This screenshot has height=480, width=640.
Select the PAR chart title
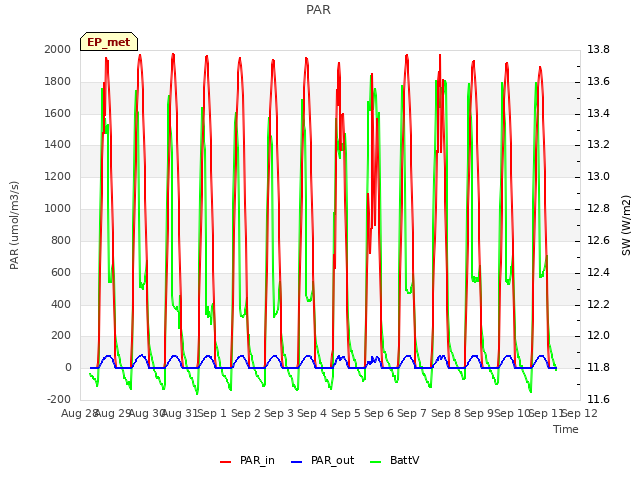point(318,10)
